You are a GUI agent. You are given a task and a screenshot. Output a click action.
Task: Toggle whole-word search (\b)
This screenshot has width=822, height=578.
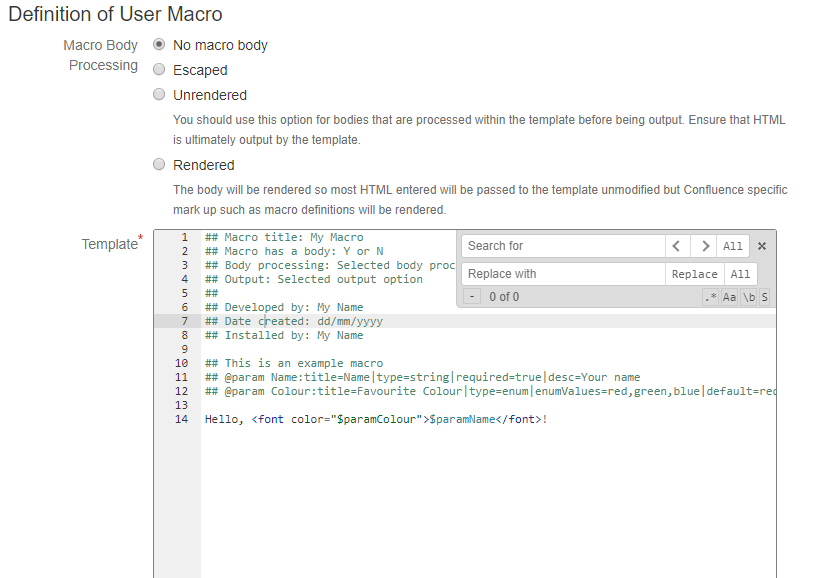tap(749, 297)
